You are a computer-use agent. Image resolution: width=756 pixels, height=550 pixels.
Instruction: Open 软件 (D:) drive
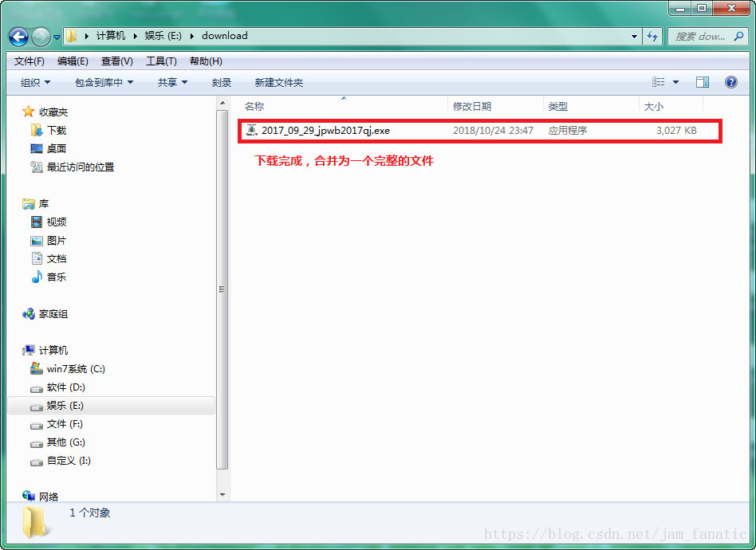tap(66, 387)
